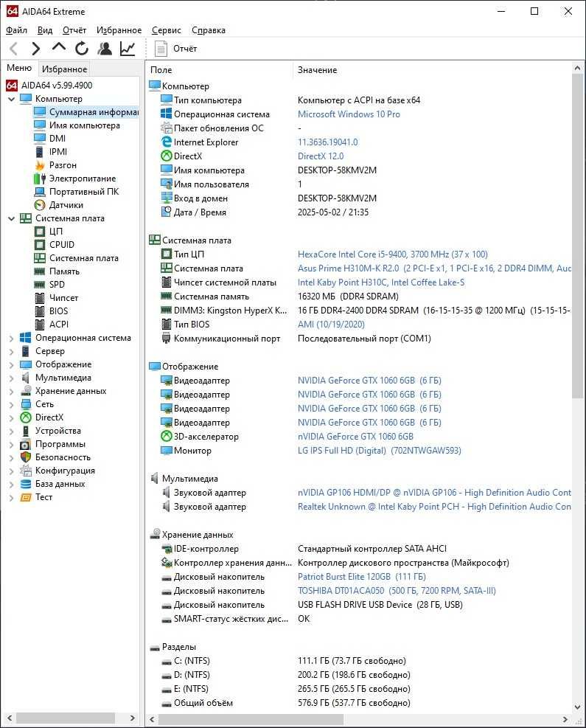
Task: Expand the Сервер tree node
Action: click(12, 352)
